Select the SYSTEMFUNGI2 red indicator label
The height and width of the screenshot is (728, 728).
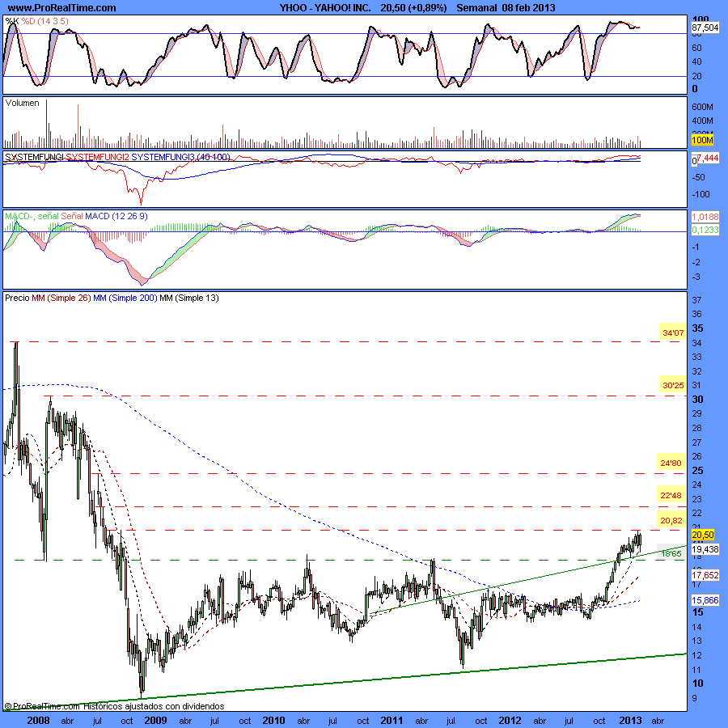[x=98, y=157]
